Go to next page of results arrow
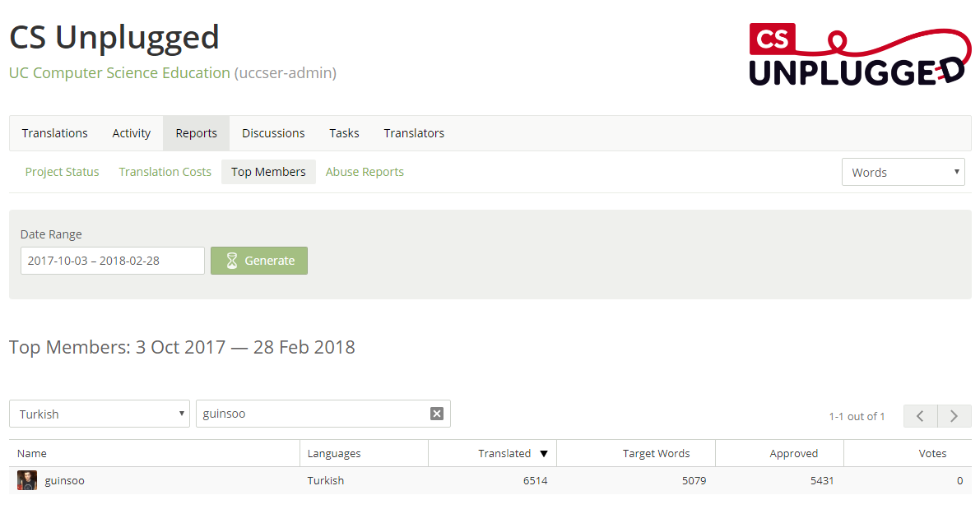The image size is (980, 509). 954,416
